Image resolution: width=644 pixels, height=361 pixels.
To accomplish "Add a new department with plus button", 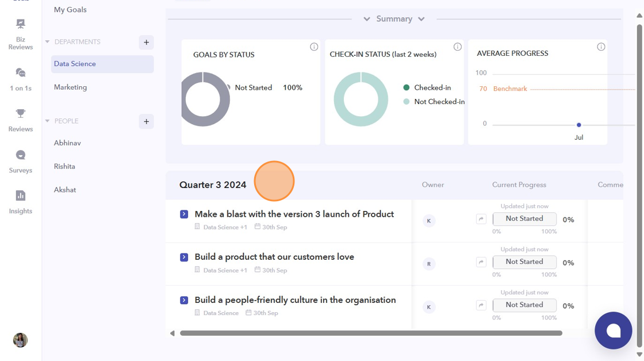I will (146, 42).
